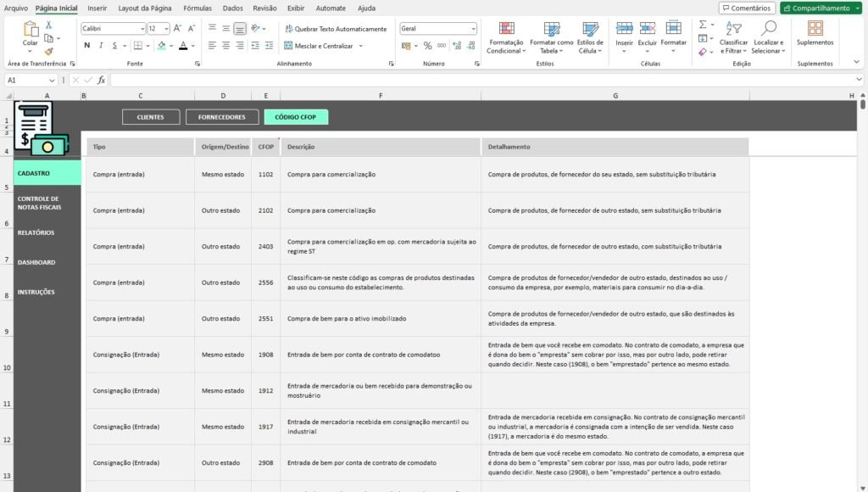This screenshot has height=492, width=868.
Task: Apply italic formatting
Action: tap(101, 45)
